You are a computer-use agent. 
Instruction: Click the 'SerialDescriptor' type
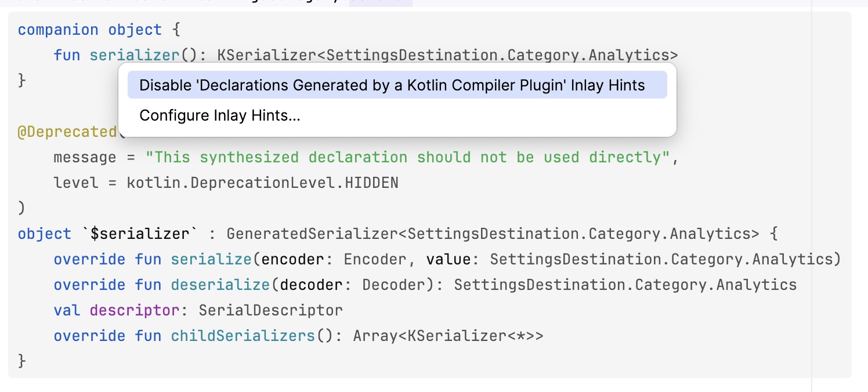271,310
